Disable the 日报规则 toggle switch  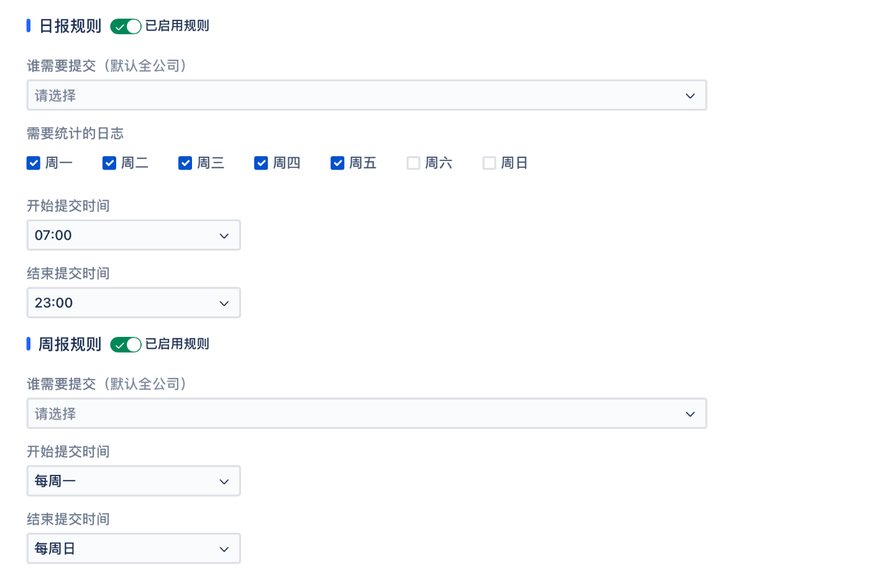click(126, 26)
